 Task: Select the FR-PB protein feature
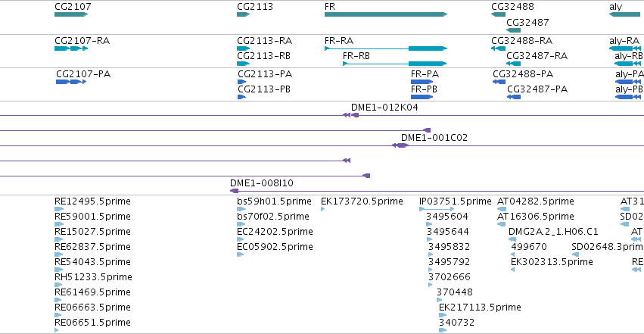click(x=422, y=97)
